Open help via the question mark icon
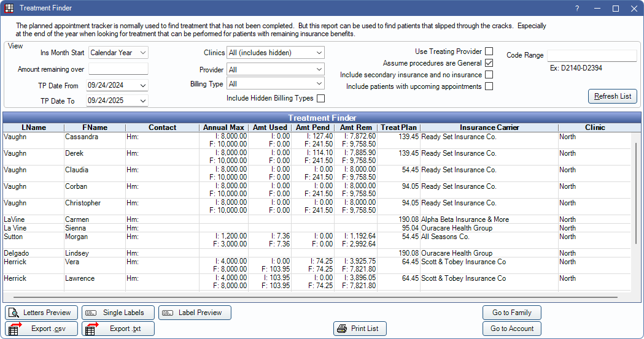This screenshot has height=339, width=644. [x=577, y=9]
